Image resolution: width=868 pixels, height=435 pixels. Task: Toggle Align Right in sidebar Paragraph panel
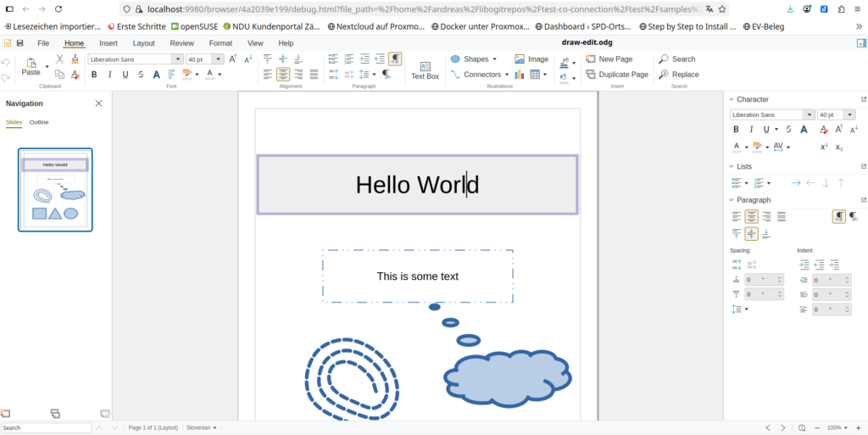[x=766, y=216]
